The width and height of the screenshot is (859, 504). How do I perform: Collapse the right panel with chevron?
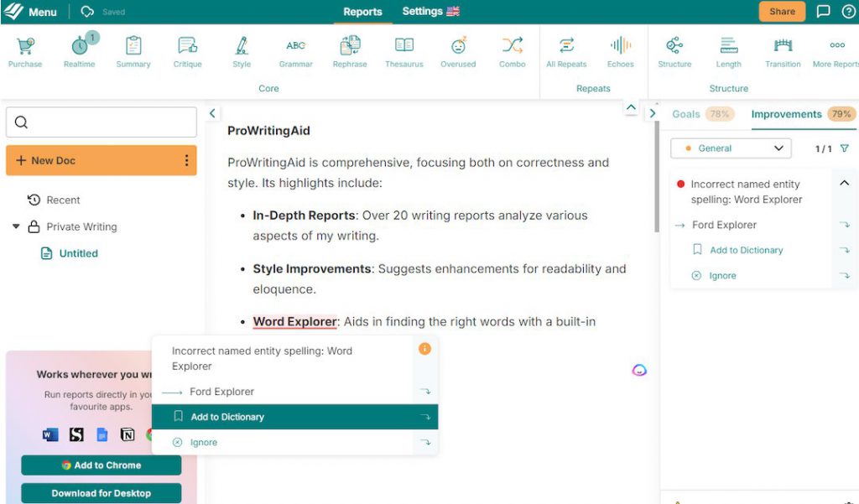652,113
